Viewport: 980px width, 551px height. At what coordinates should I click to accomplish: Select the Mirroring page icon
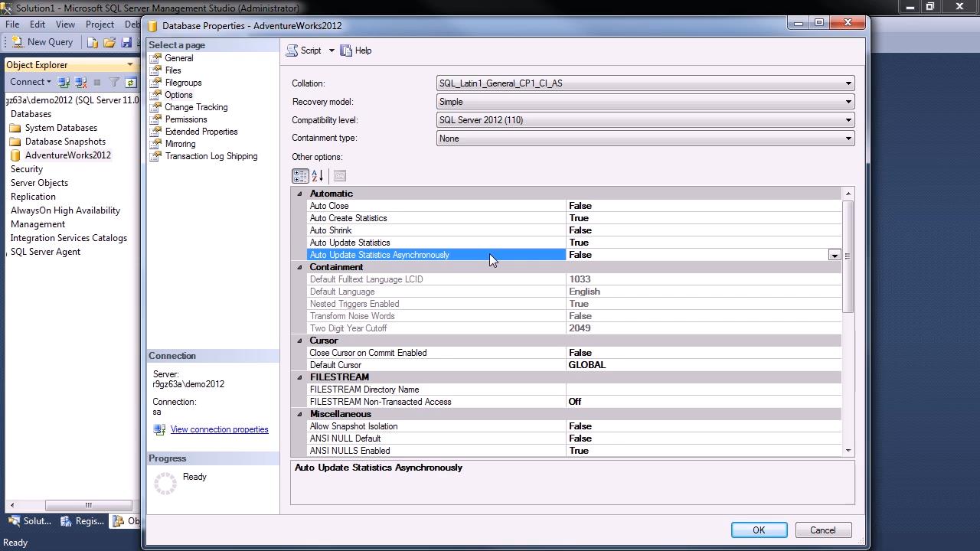(155, 144)
